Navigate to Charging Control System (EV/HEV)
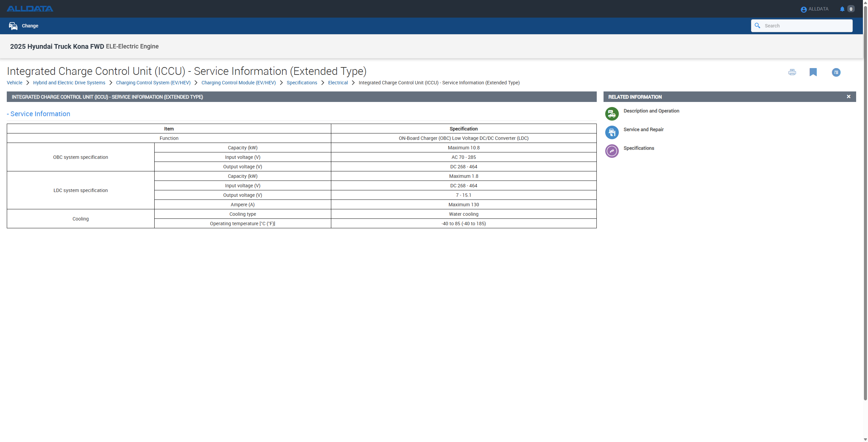This screenshot has height=442, width=868. click(153, 83)
